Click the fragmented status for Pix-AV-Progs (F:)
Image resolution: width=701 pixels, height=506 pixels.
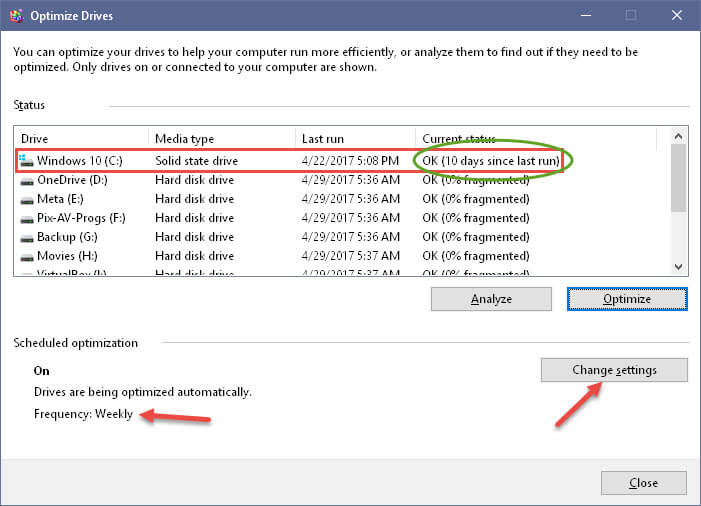[x=476, y=218]
